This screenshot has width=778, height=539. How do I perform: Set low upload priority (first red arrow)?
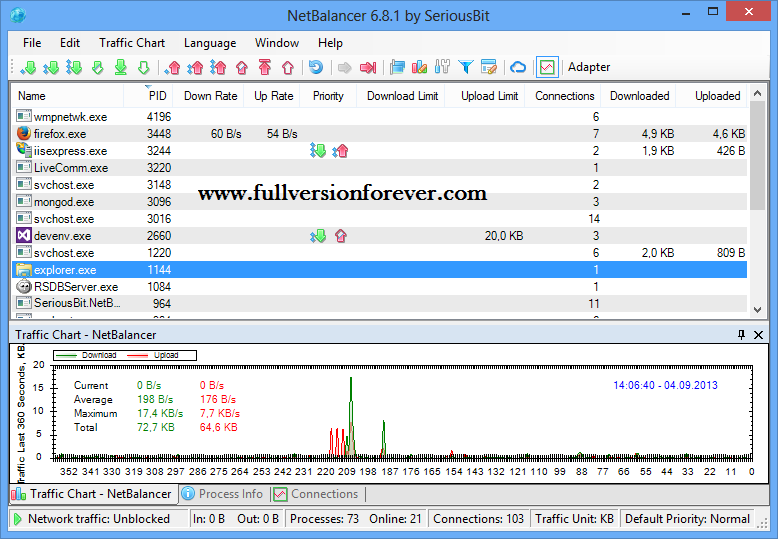172,67
